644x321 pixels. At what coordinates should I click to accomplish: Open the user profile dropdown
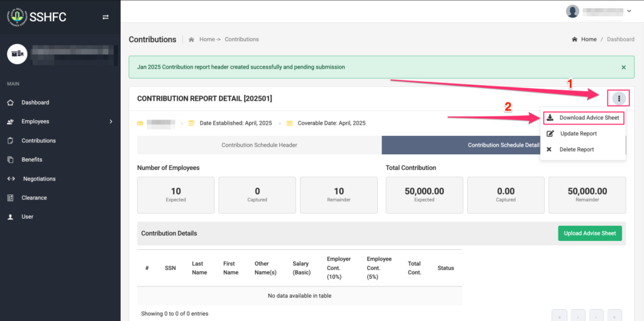pyautogui.click(x=598, y=11)
